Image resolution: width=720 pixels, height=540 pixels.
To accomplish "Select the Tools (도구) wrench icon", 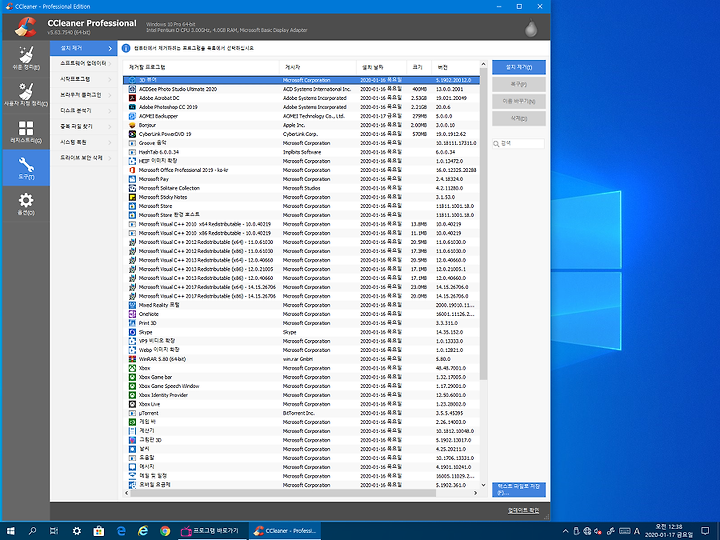I will 26,168.
